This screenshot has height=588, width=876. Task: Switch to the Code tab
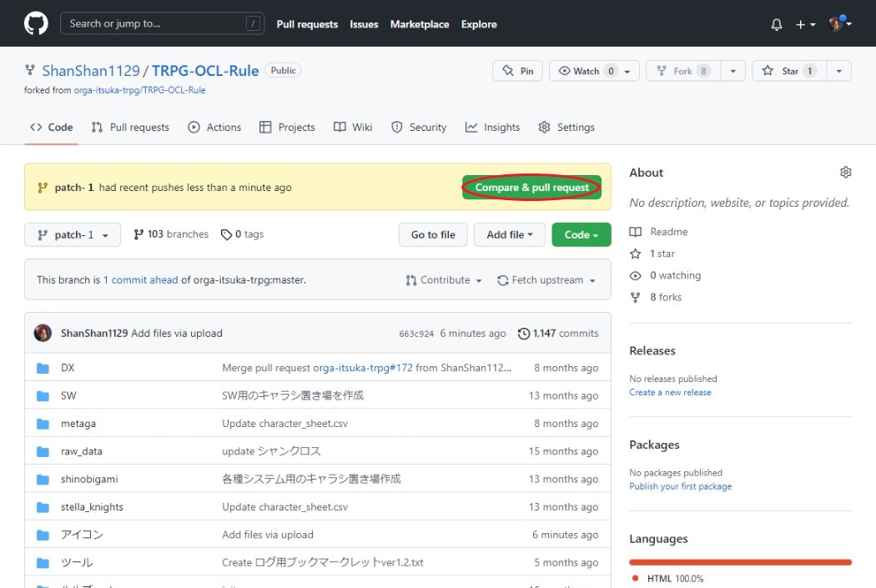(x=52, y=128)
